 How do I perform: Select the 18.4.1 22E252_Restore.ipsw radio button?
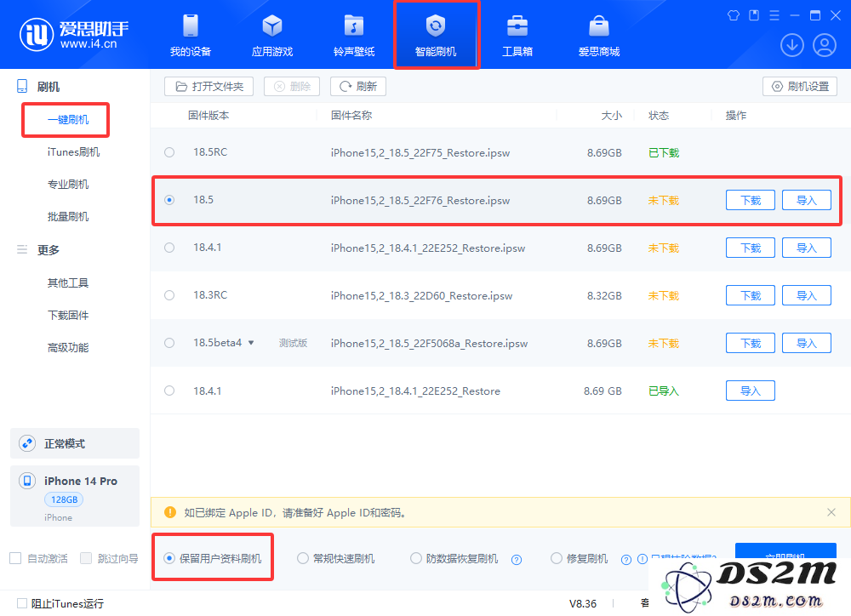169,248
